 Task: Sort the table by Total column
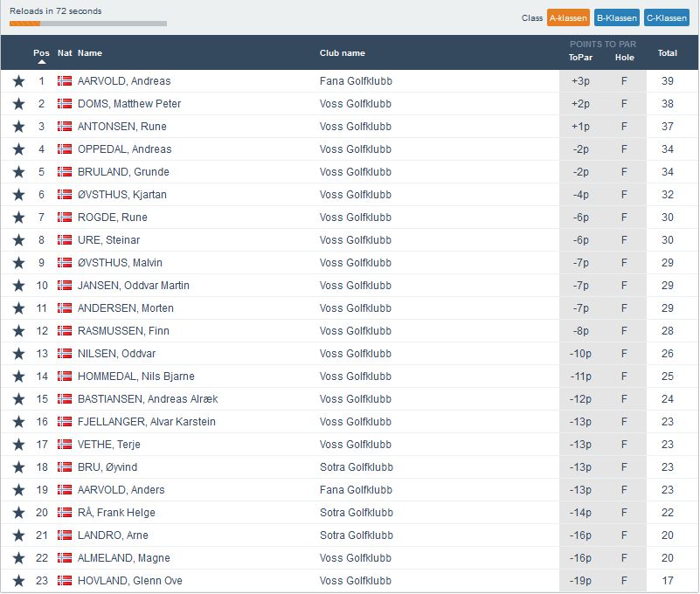[x=667, y=53]
